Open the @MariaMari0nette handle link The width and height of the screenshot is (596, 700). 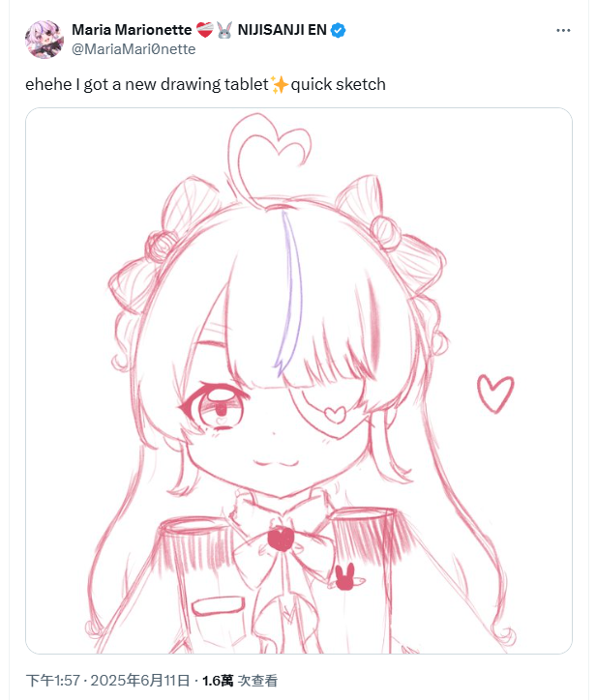[134, 49]
